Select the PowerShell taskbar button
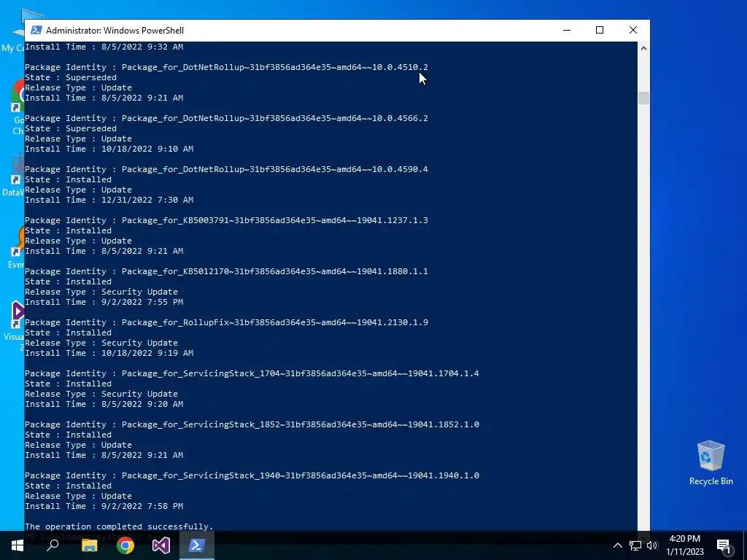Viewport: 747px width, 560px height. coord(197,545)
